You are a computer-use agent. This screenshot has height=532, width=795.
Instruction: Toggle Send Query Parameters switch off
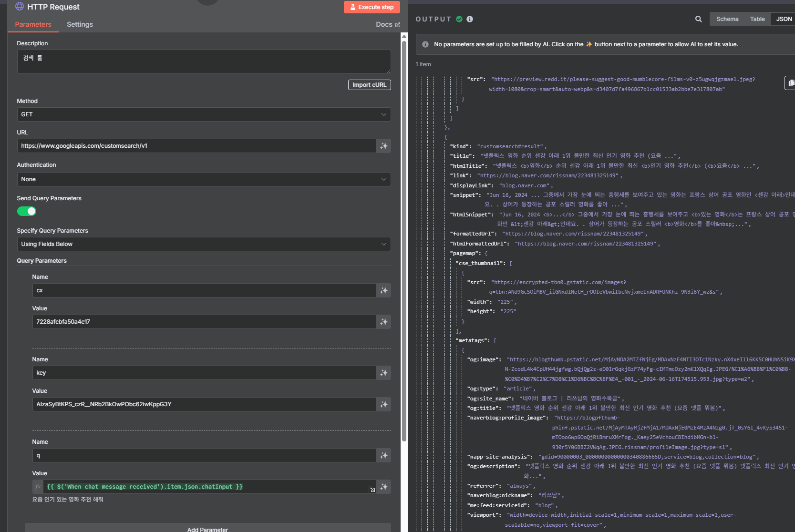(27, 211)
